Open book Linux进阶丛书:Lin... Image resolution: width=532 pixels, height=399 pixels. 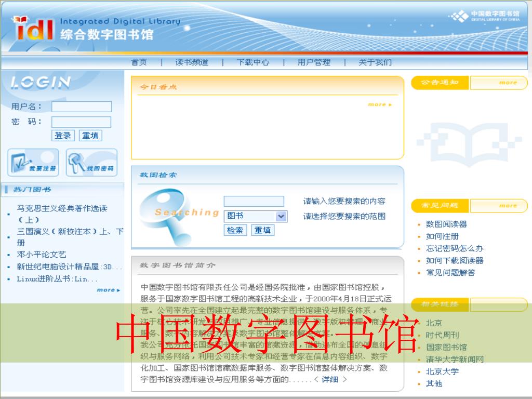pos(57,279)
